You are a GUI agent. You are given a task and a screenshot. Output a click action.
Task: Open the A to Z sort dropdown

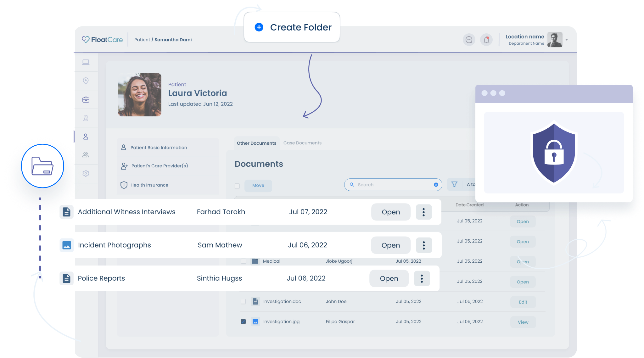(471, 184)
